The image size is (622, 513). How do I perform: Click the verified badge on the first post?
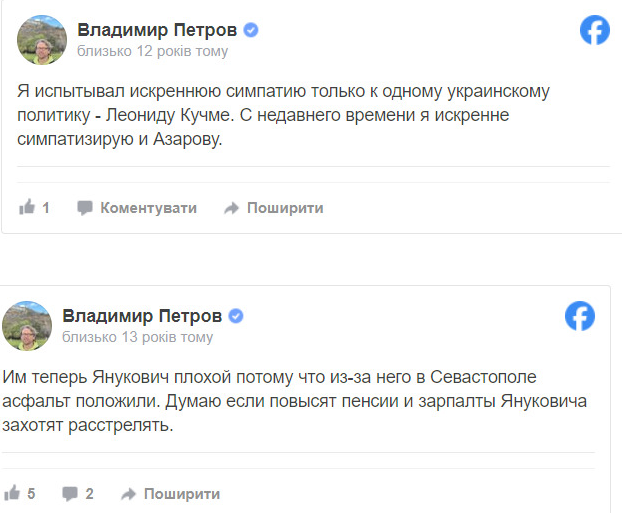(x=251, y=30)
